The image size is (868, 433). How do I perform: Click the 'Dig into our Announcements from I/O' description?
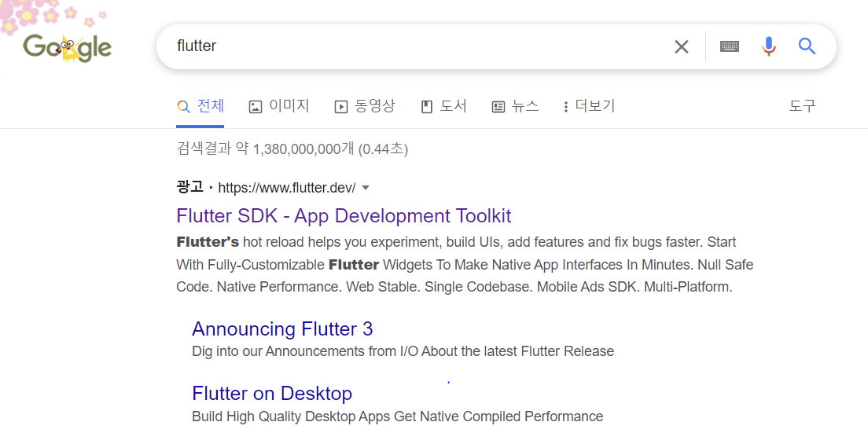click(x=403, y=351)
